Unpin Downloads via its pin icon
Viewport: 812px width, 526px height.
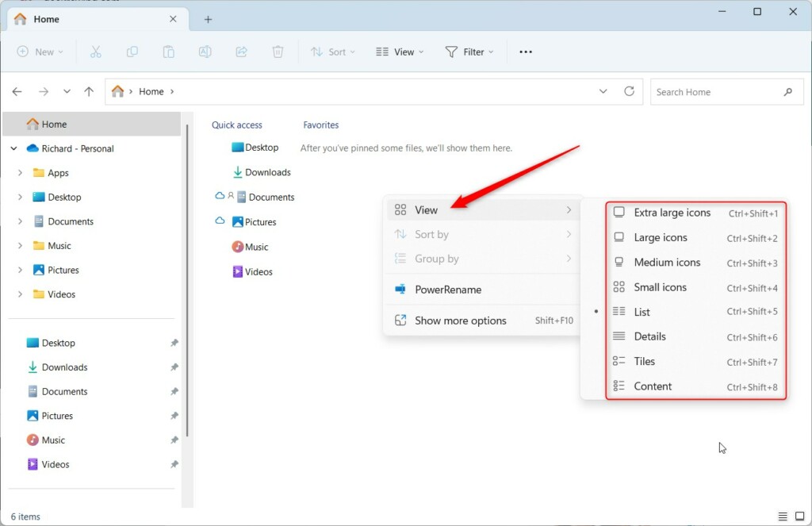(174, 367)
